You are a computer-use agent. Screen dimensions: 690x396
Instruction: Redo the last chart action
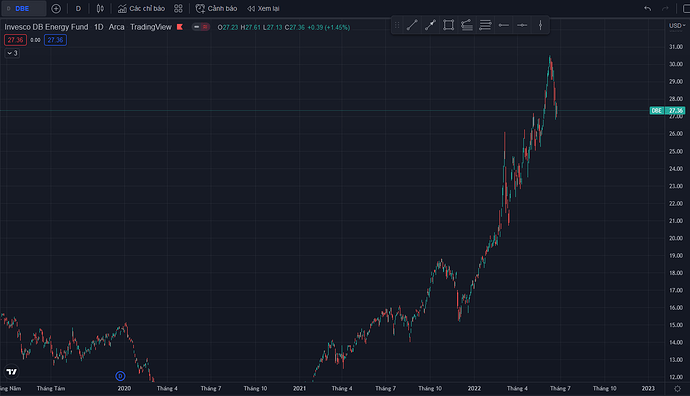pos(665,8)
